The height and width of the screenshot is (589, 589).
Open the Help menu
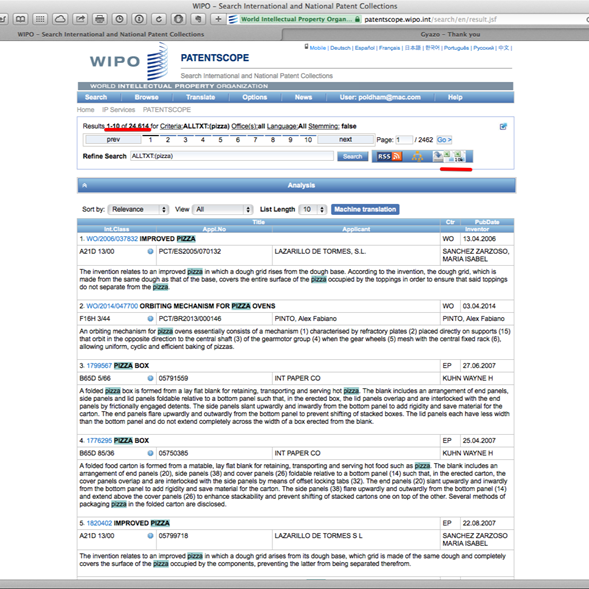(455, 97)
